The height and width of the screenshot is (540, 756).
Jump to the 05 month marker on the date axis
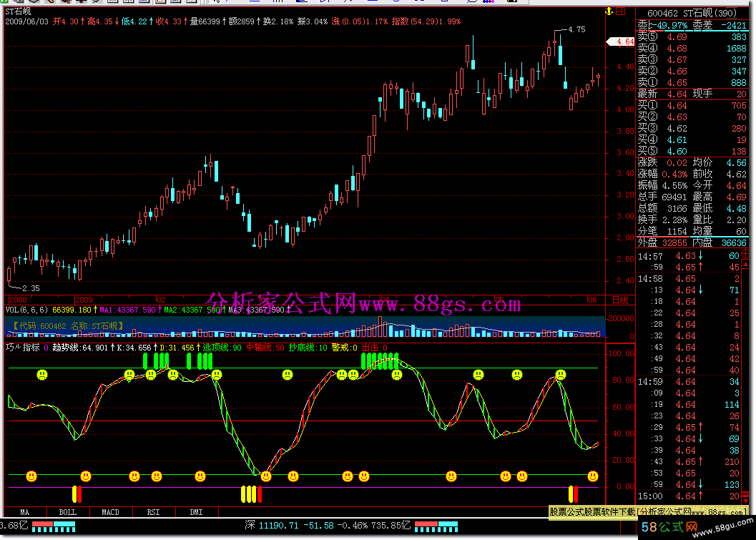pos(499,300)
